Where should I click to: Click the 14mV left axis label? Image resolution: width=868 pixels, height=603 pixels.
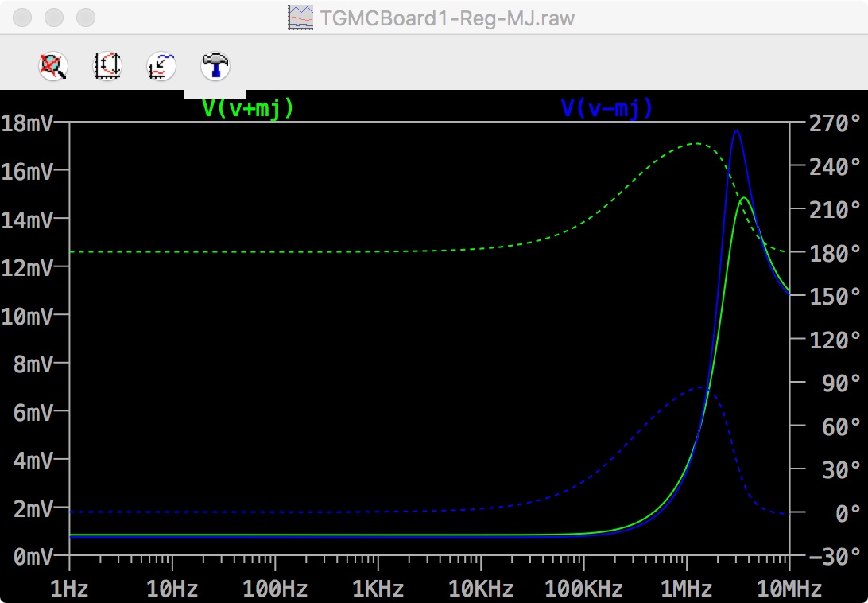27,220
